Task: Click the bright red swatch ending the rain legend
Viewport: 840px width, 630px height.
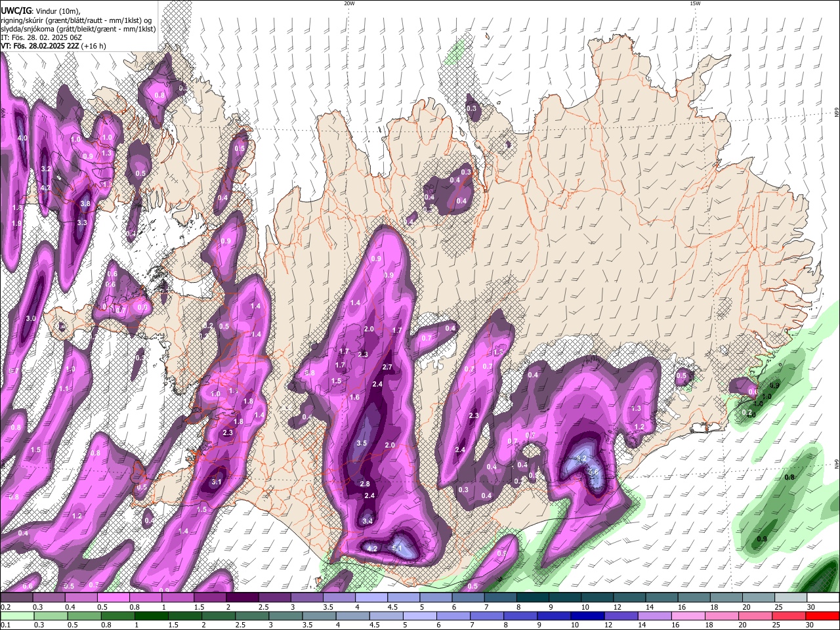Action: pos(822,616)
